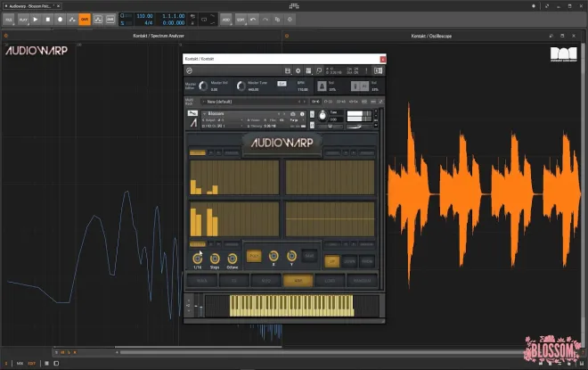Screen dimensions: 588x370
Task: Click a key on the Kontakt keyboard
Action: 291,306
